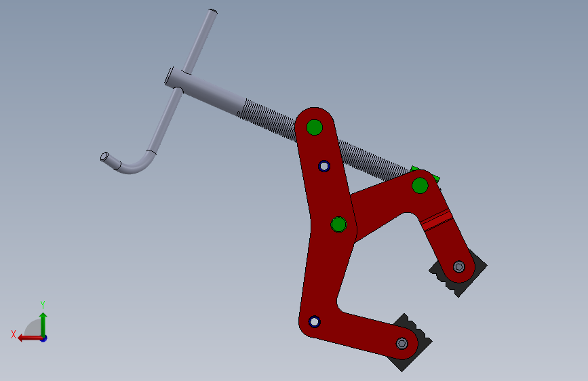Image resolution: width=588 pixels, height=381 pixels.
Task: Select the blue-ringed hole near the arm's top
Action: click(324, 166)
